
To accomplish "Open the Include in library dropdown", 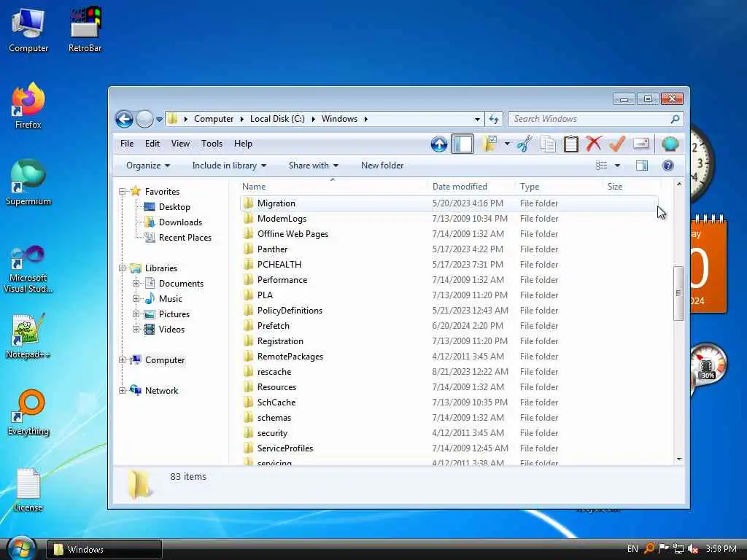I will click(x=229, y=166).
